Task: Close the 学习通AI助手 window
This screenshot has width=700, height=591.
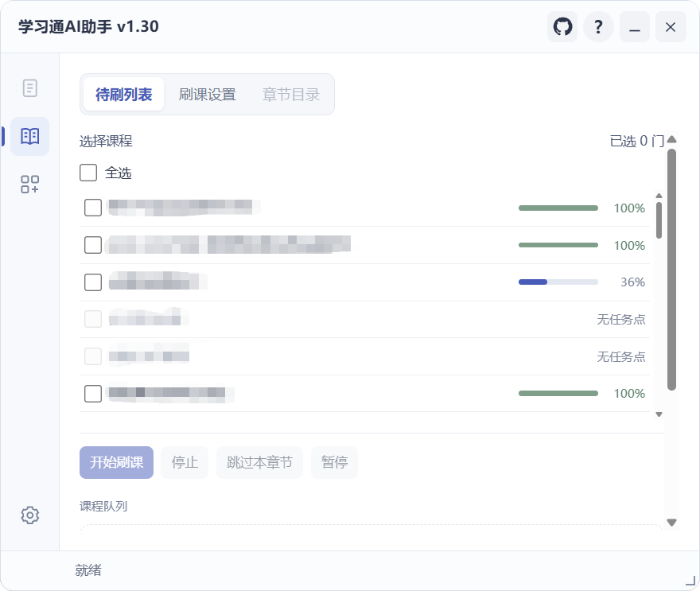Action: coord(671,27)
